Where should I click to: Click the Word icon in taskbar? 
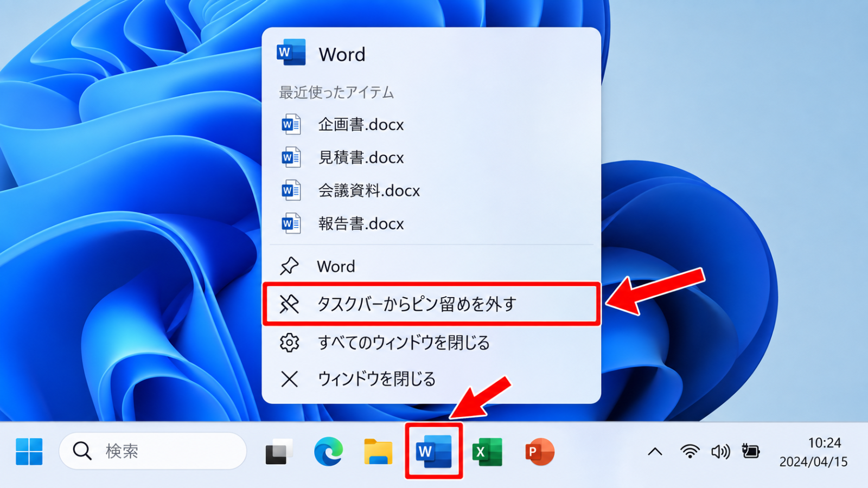(x=433, y=451)
